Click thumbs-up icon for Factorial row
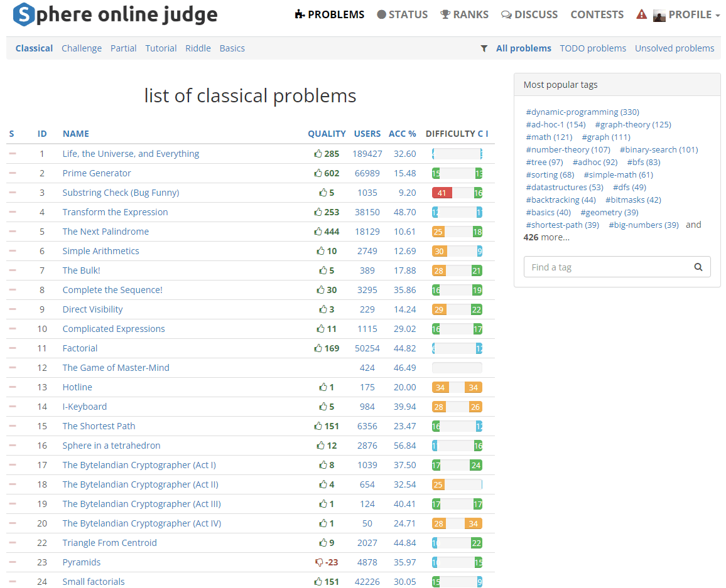The height and width of the screenshot is (588, 726). 318,348
